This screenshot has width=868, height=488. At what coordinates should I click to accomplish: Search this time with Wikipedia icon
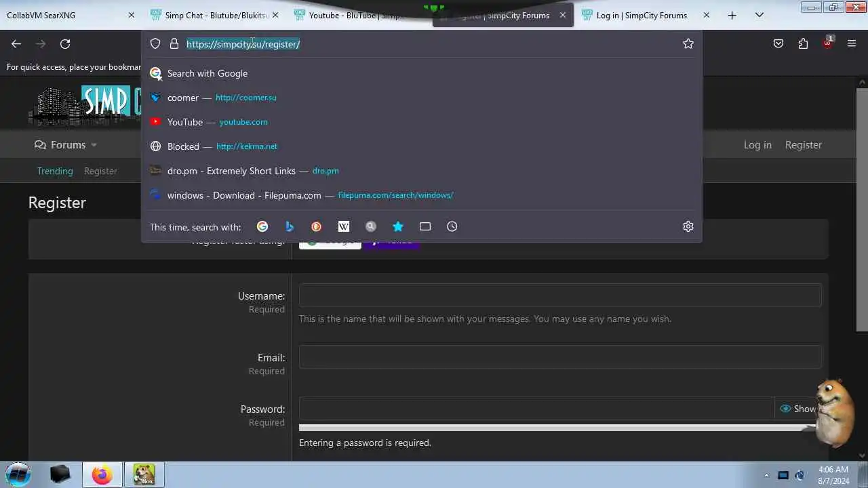click(344, 226)
